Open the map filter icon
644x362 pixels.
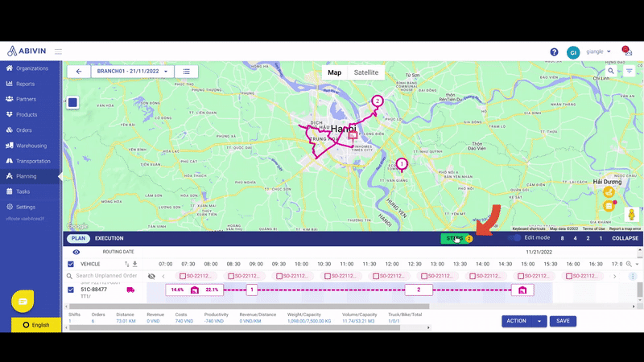(x=630, y=71)
